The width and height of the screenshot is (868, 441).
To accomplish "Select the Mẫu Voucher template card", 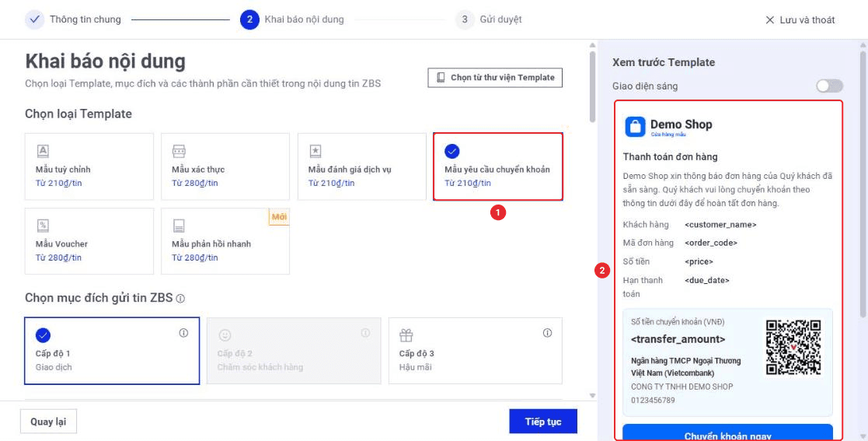I will 89,241.
